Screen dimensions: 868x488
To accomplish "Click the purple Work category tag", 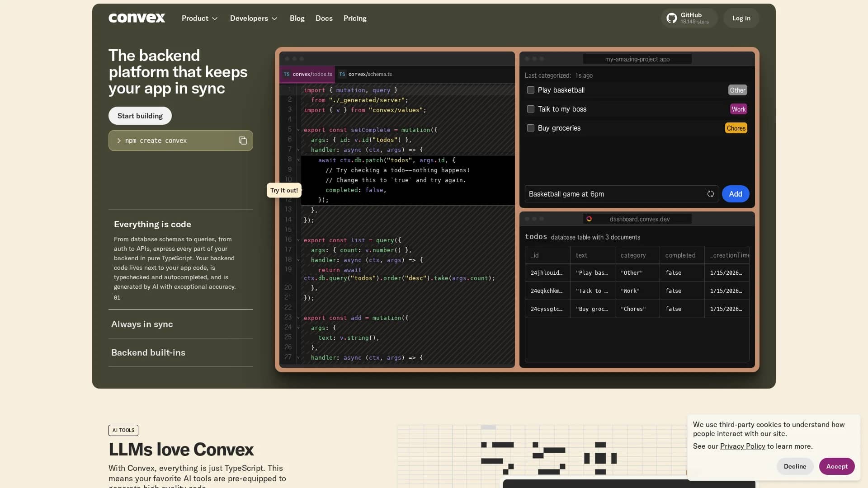I will (x=739, y=109).
